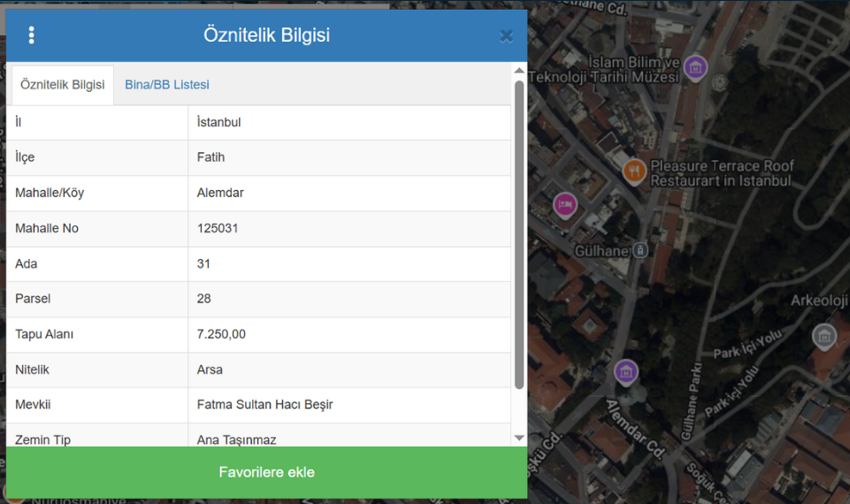Select the Gülhane tram station icon
Image resolution: width=850 pixels, height=504 pixels.
(639, 251)
